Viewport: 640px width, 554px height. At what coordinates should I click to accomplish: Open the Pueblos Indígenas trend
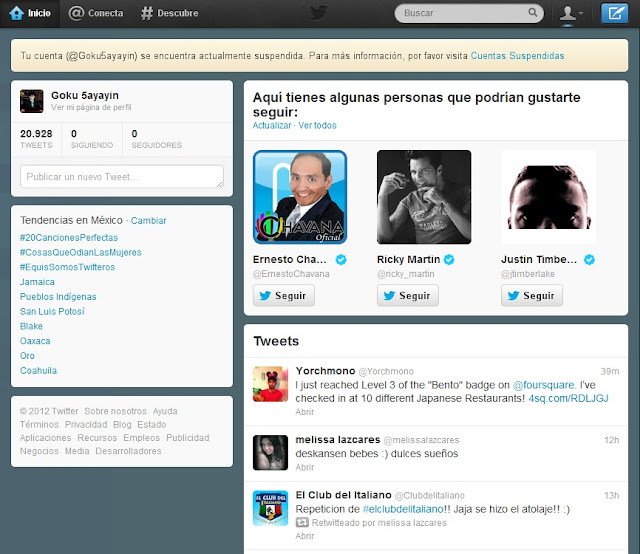pyautogui.click(x=58, y=297)
